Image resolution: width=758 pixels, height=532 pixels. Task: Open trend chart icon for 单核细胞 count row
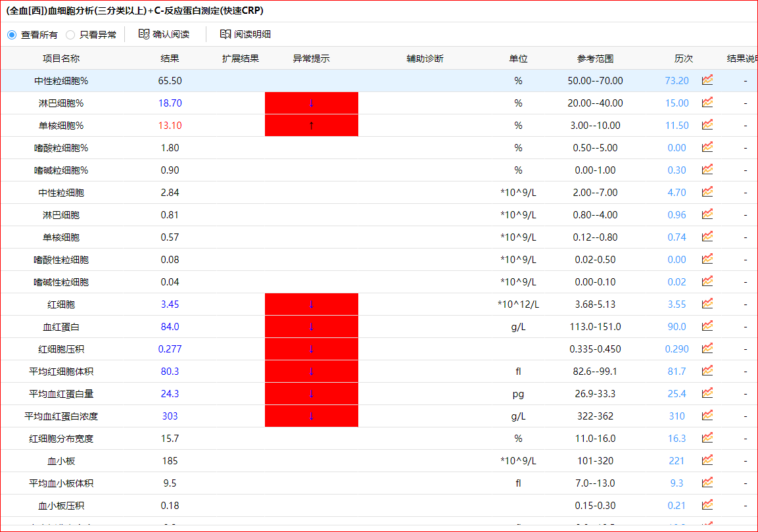(x=707, y=237)
